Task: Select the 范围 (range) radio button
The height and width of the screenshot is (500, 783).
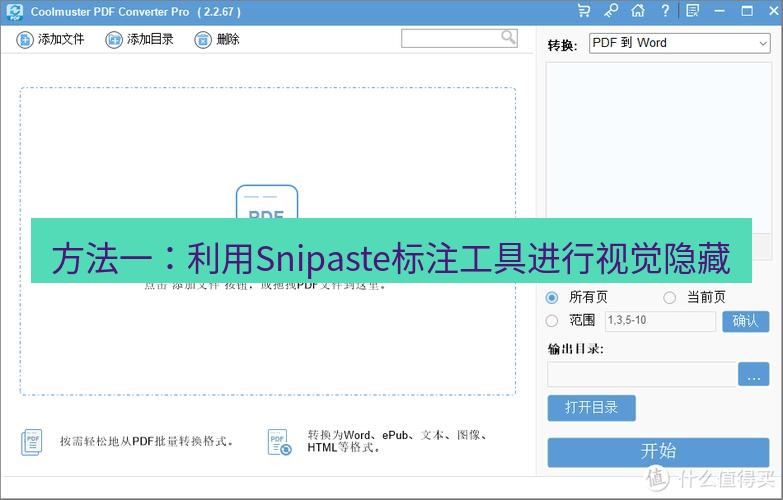Action: pyautogui.click(x=552, y=320)
